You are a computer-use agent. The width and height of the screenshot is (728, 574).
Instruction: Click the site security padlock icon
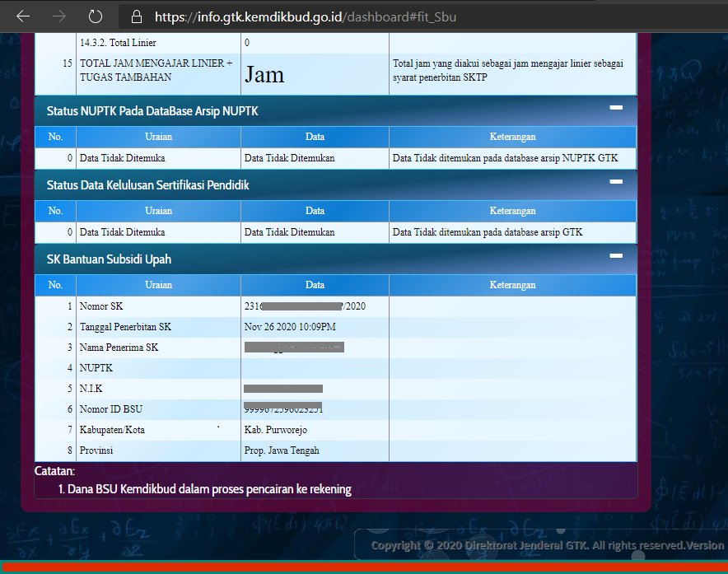[x=136, y=15]
